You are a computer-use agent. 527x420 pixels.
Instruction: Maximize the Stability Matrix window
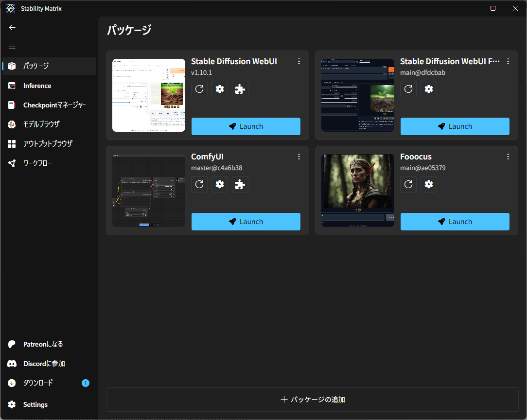(492, 8)
